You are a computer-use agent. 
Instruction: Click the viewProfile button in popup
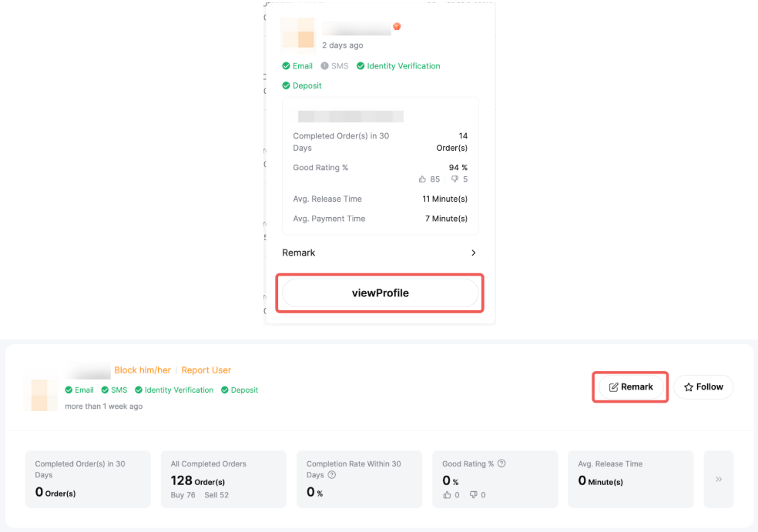pyautogui.click(x=380, y=293)
